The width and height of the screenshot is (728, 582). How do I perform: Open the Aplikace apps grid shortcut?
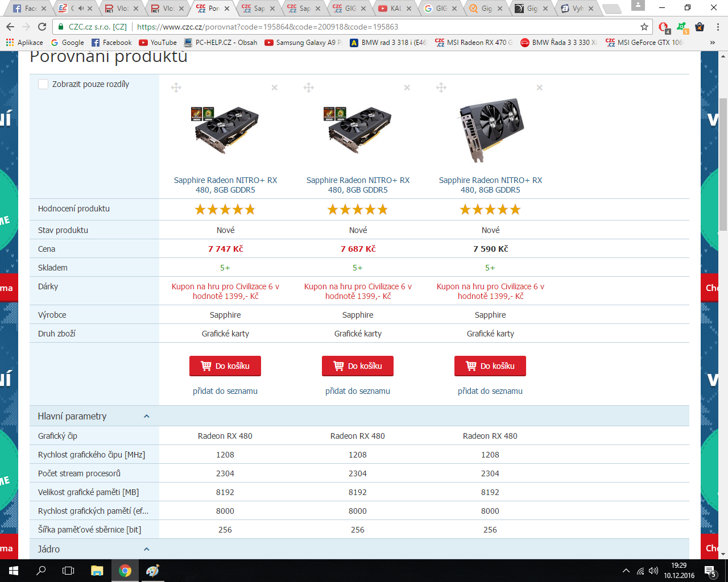pos(24,43)
